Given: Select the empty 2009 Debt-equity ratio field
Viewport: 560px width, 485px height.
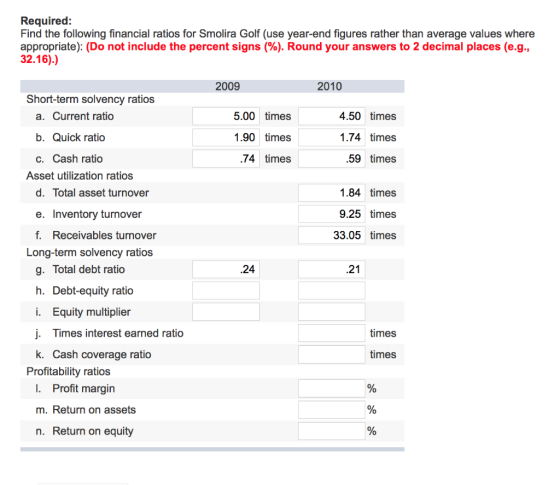Looking at the screenshot, I should coord(226,291).
